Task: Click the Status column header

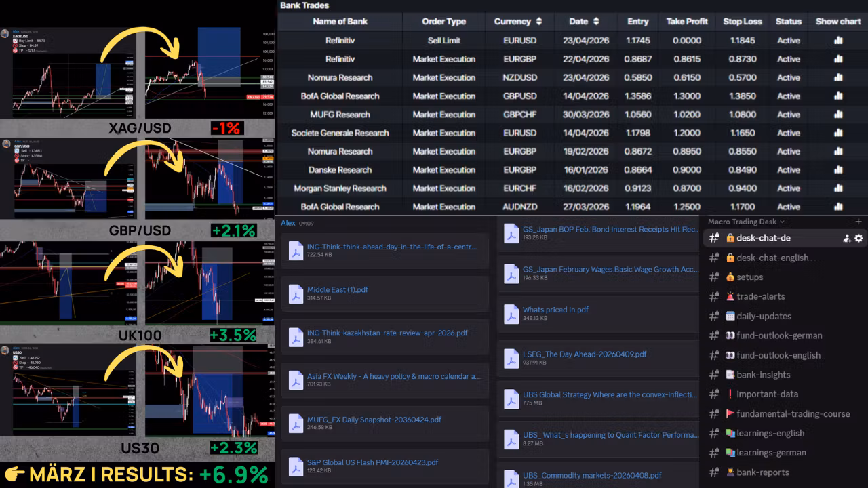Action: (x=789, y=22)
